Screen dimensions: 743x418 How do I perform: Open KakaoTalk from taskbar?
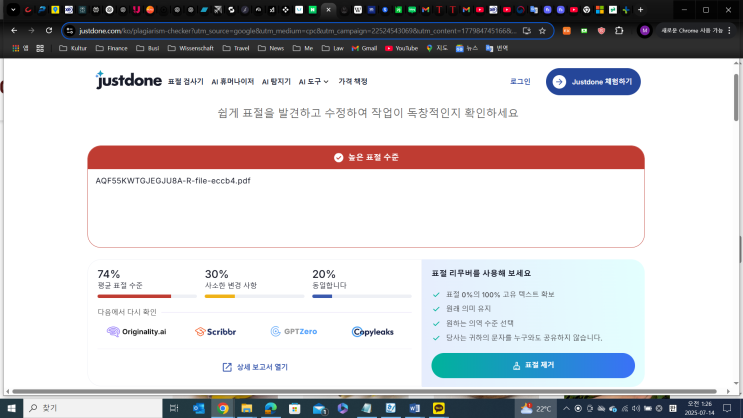[x=439, y=408]
